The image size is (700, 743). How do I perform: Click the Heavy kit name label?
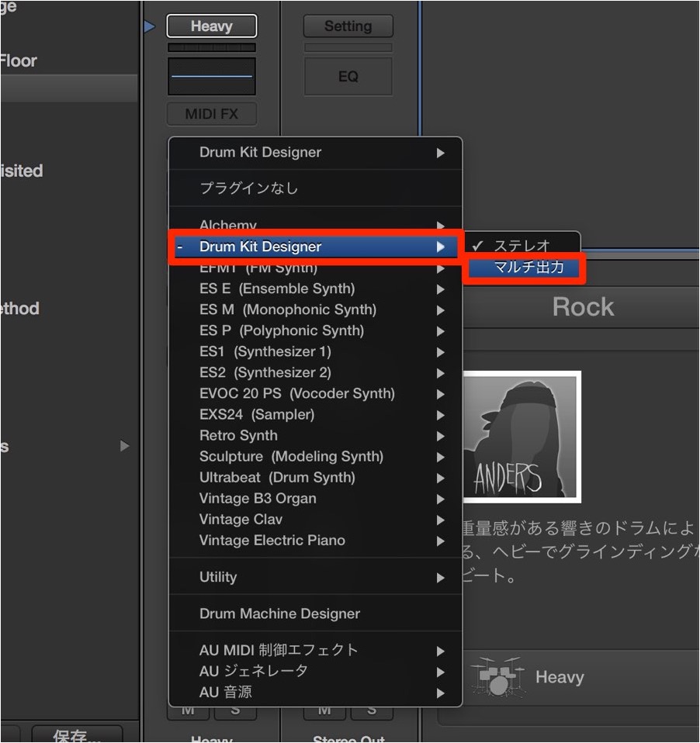560,677
